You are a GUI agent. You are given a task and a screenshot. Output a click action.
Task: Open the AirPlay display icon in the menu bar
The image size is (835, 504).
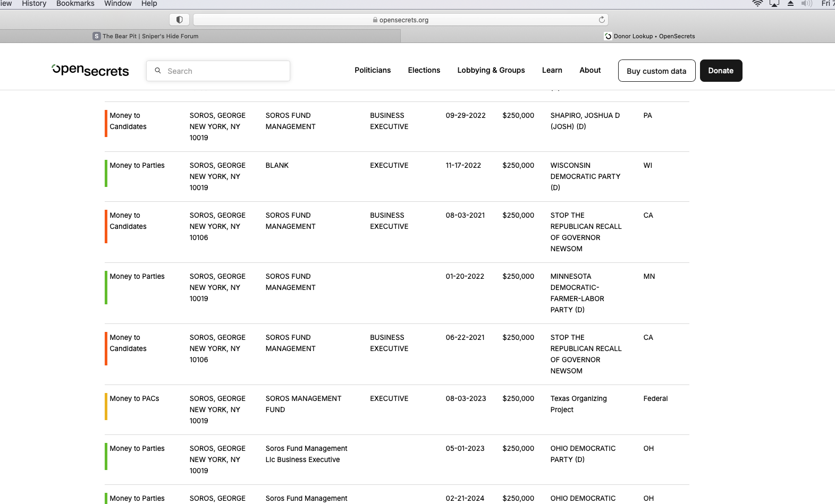click(x=774, y=4)
